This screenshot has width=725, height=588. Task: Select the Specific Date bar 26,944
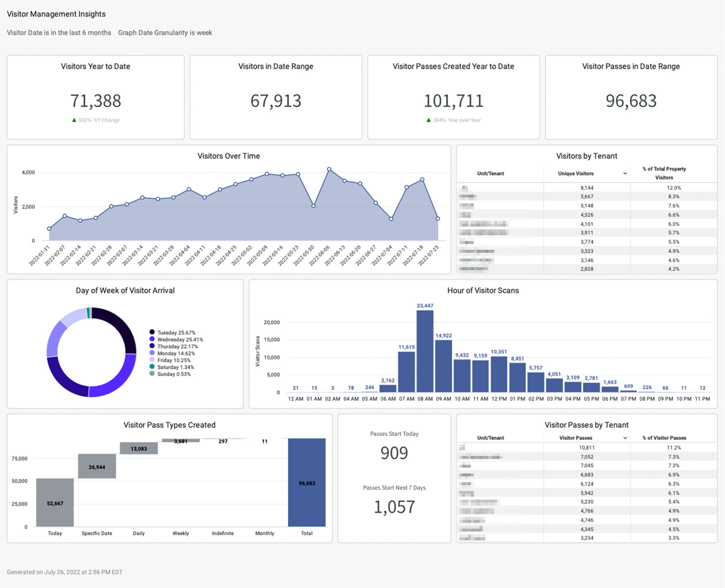click(97, 466)
